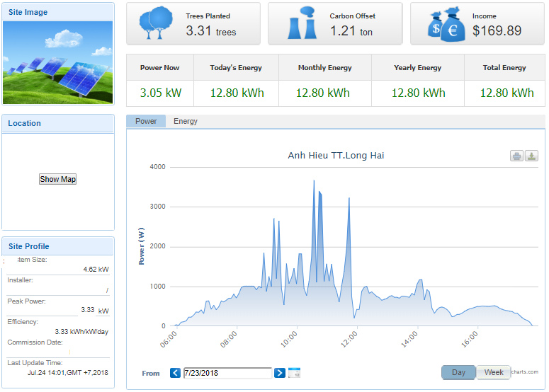Switch to the Power tab
Viewport: 549px width, 392px height.
(146, 121)
